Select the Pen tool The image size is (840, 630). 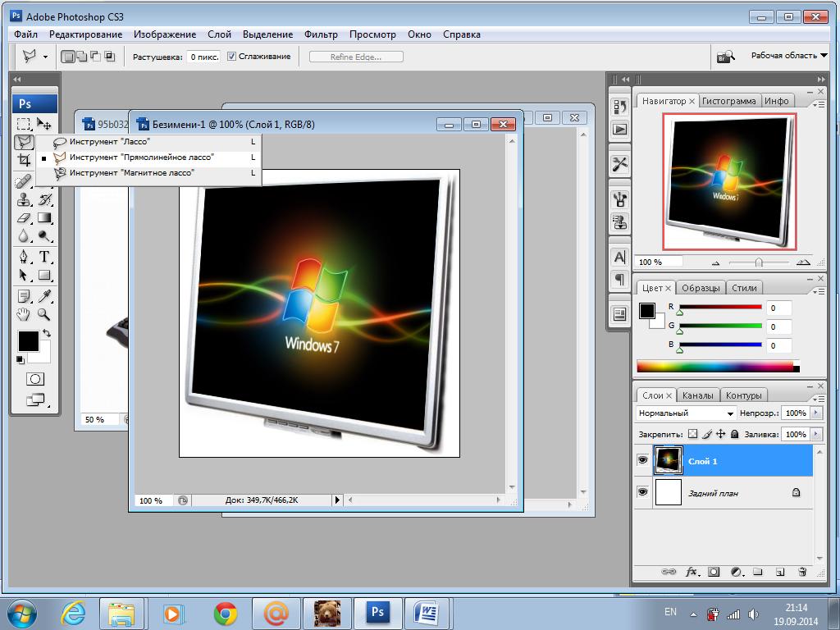24,257
